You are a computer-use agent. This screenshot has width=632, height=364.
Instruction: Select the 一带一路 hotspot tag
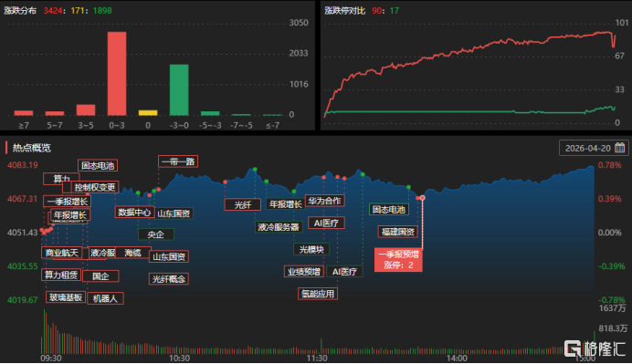[178, 161]
